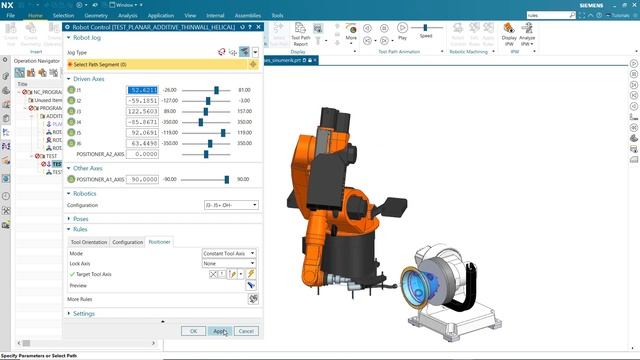
Task: Click the first Operation Navigator view icon
Action: pos(20,73)
